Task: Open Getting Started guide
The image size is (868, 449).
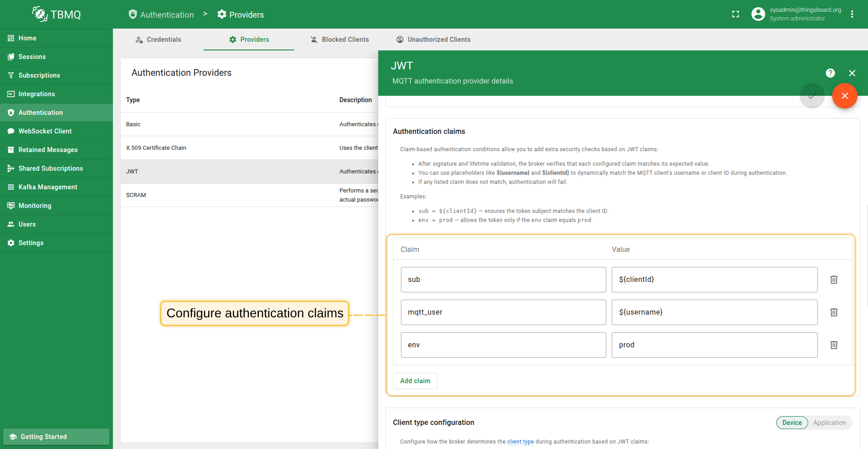Action: (56, 437)
